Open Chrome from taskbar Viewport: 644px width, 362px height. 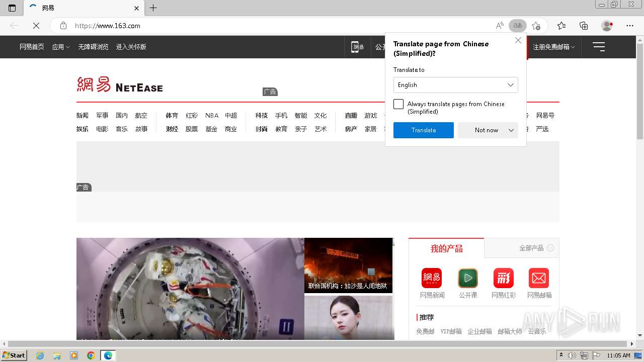(91, 355)
